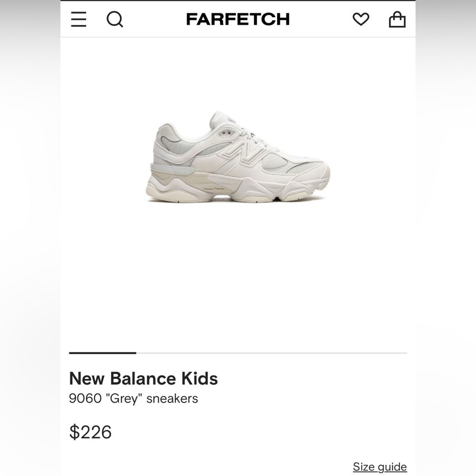Tap the search icon in the header
The image size is (476, 476).
pos(114,20)
